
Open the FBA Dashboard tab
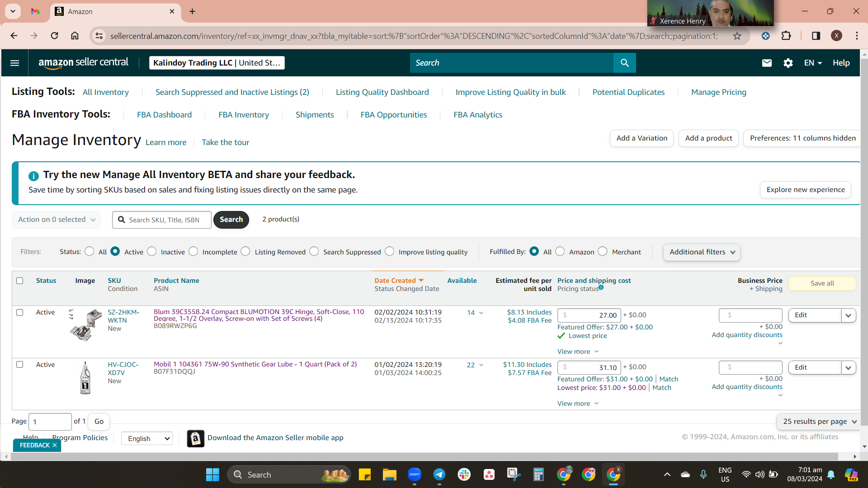pyautogui.click(x=165, y=115)
